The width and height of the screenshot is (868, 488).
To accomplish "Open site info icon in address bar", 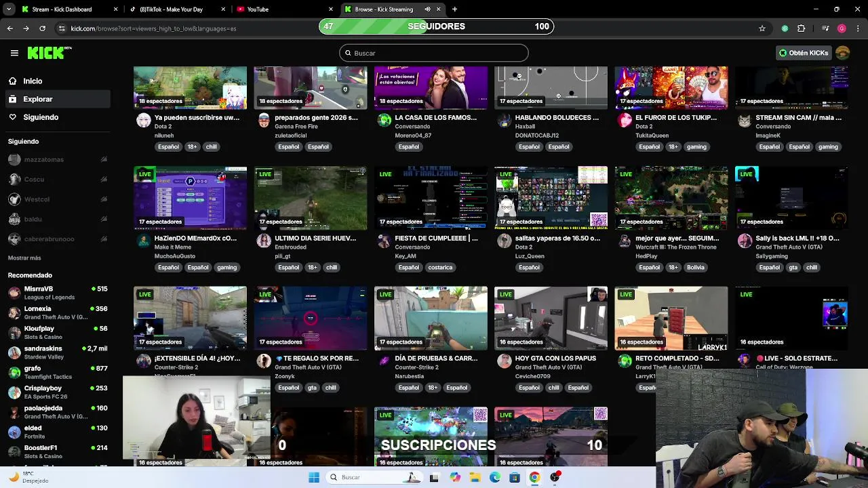I will (62, 28).
